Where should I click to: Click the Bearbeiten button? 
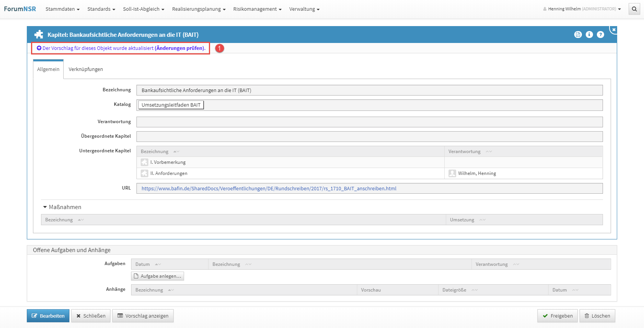48,316
